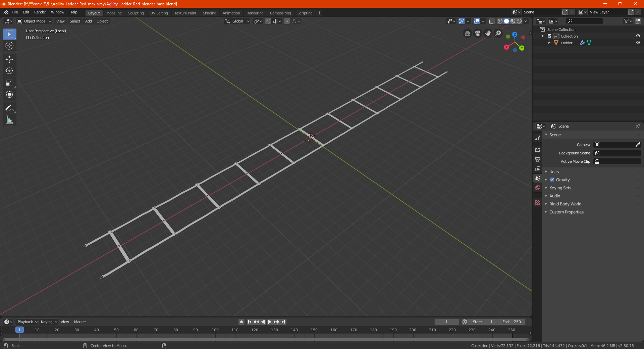
Task: Open the Render menu
Action: [x=40, y=12]
